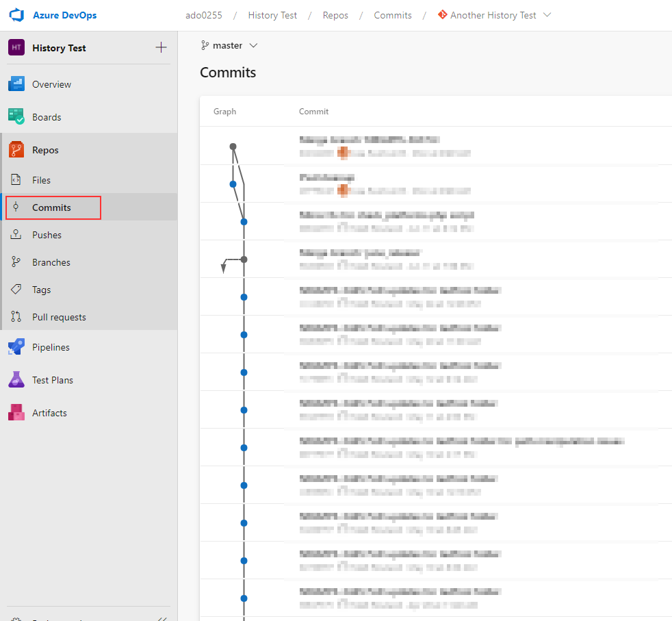Open the Pipelines hub icon

point(16,347)
